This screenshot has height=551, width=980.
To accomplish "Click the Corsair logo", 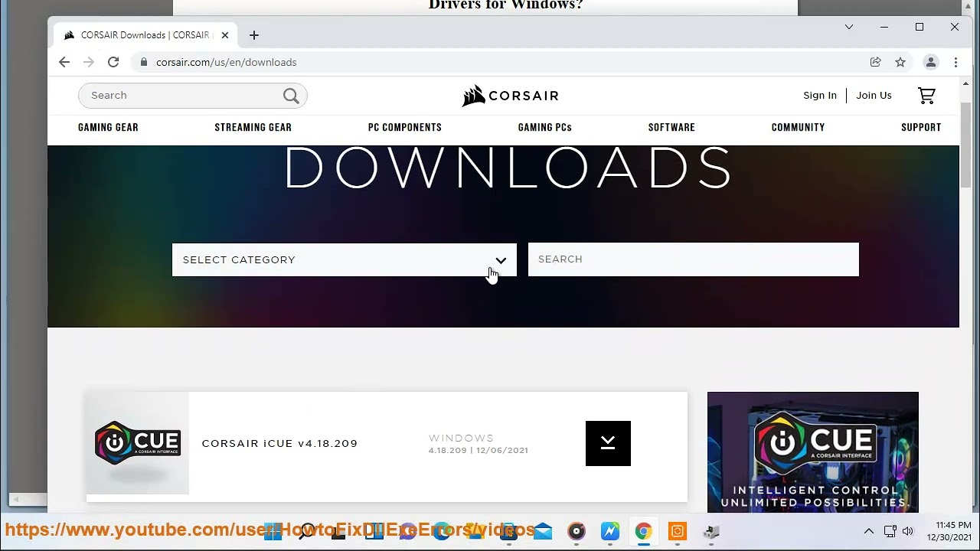I will click(x=510, y=96).
